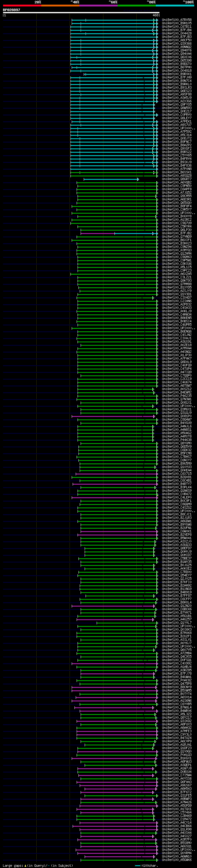197x868 pixels.
Task: Click the query end position 468
Action: [155, 15]
